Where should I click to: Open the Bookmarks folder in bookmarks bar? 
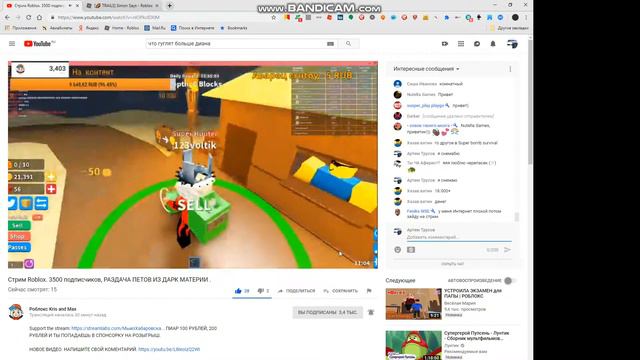point(233,28)
